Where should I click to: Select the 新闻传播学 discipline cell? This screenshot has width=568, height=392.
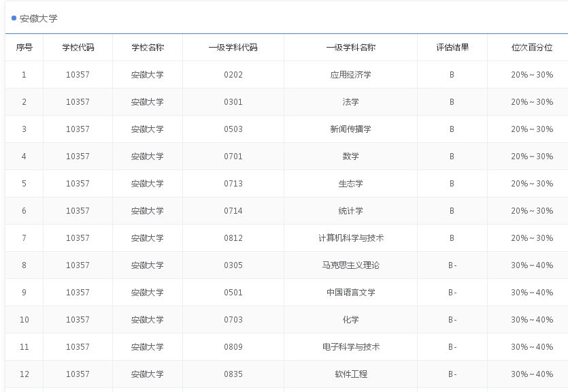350,129
